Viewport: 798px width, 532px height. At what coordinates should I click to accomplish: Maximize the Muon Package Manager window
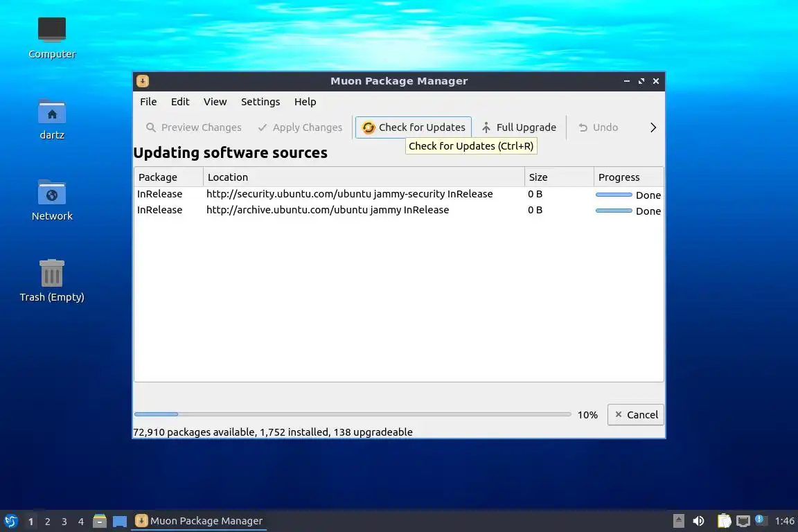tap(641, 81)
